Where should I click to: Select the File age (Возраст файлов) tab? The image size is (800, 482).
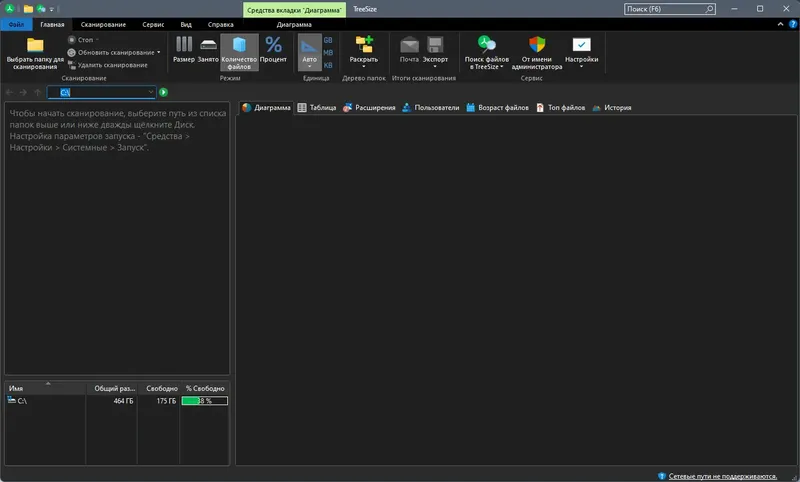click(497, 108)
